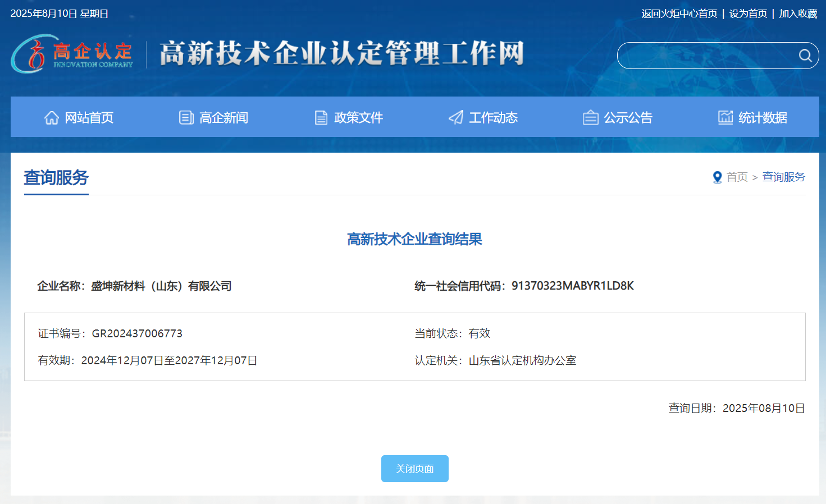Click the location pin breadcrumb icon
This screenshot has height=504, width=826.
point(717,177)
